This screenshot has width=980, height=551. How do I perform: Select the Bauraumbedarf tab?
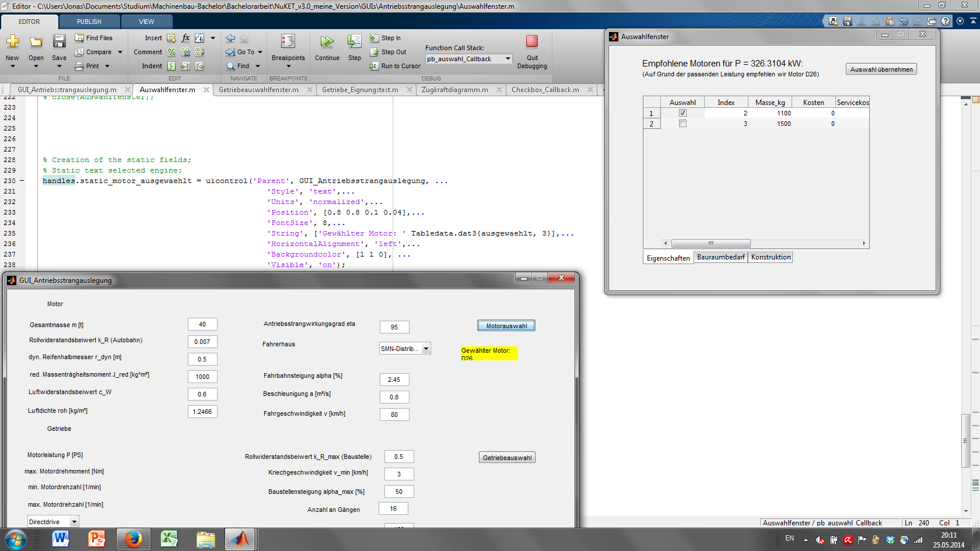point(720,257)
